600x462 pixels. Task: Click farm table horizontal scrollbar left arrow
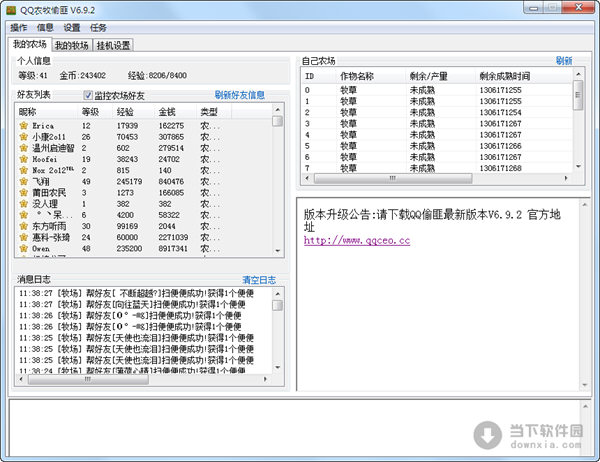click(307, 178)
